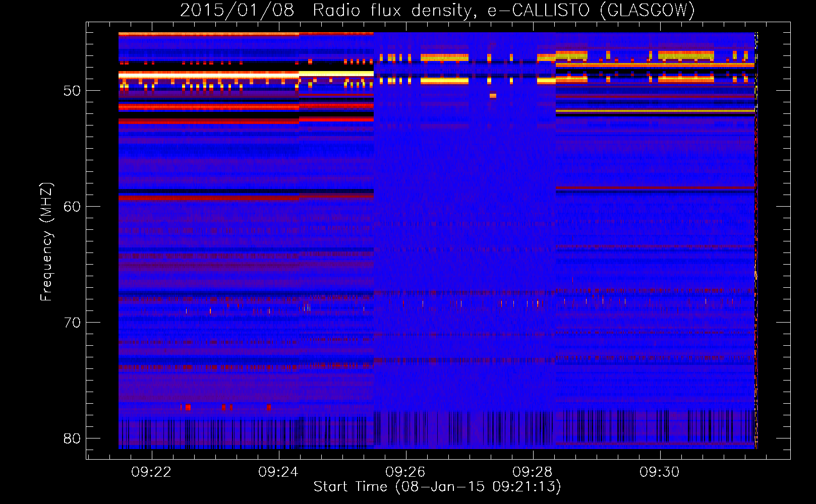Click the plot title '2015/01/08 Radio flux density'
Viewport: 816px width, 504px height.
pos(437,10)
